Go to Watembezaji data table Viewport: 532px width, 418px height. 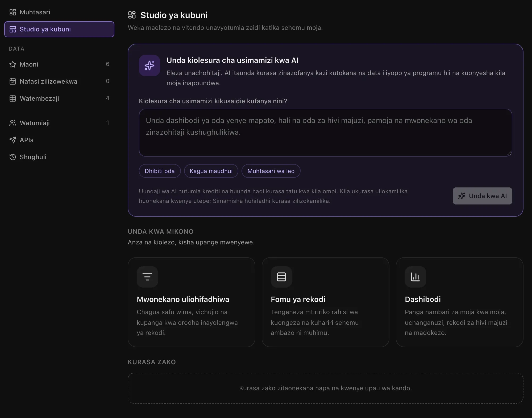click(x=59, y=99)
